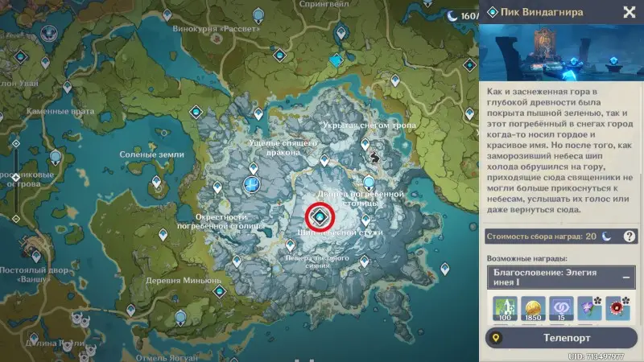Click the waypoint just below Спрингвейл label
This screenshot has width=644, height=362.
coord(341,32)
